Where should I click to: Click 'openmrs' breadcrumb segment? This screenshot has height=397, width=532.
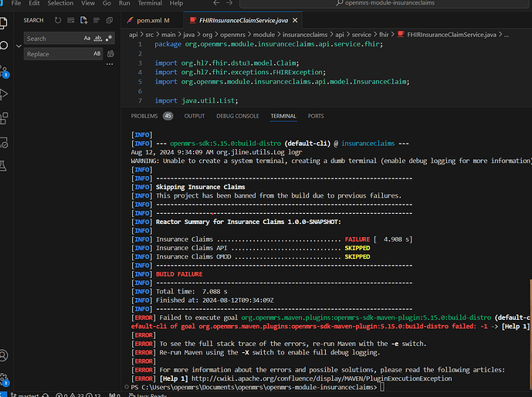click(232, 35)
